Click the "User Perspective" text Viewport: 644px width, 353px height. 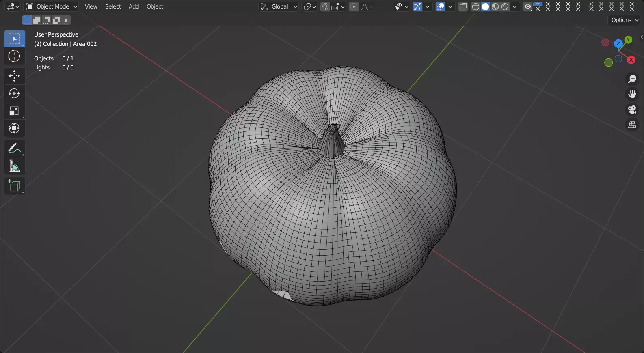pyautogui.click(x=56, y=34)
